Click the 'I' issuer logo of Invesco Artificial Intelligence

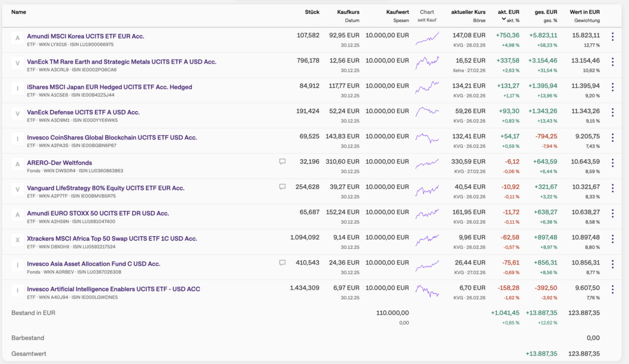coord(17,290)
